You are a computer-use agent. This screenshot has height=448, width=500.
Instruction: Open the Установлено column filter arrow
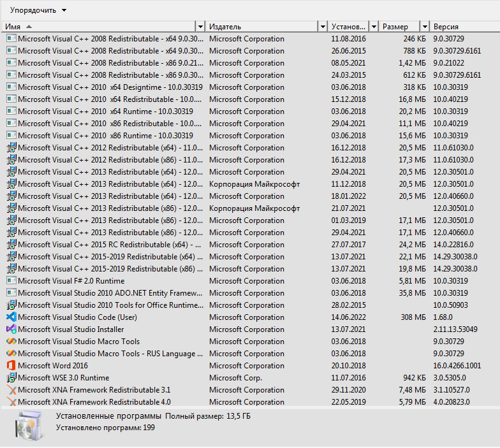[x=374, y=27]
